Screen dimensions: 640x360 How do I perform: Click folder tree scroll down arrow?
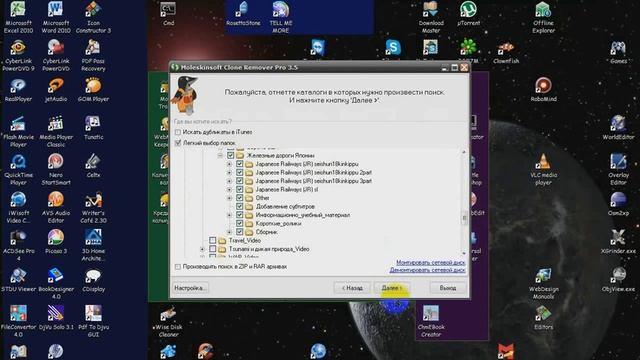[x=464, y=253]
